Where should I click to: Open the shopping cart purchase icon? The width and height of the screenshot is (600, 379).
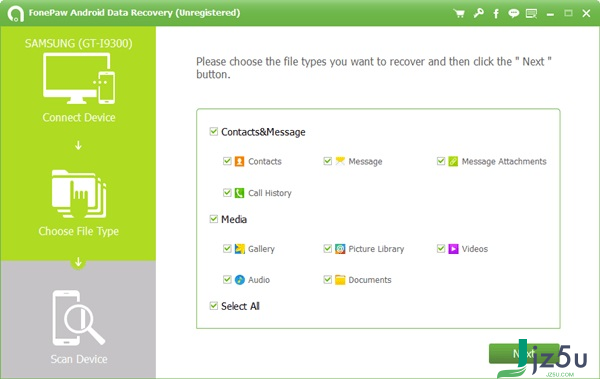click(459, 14)
